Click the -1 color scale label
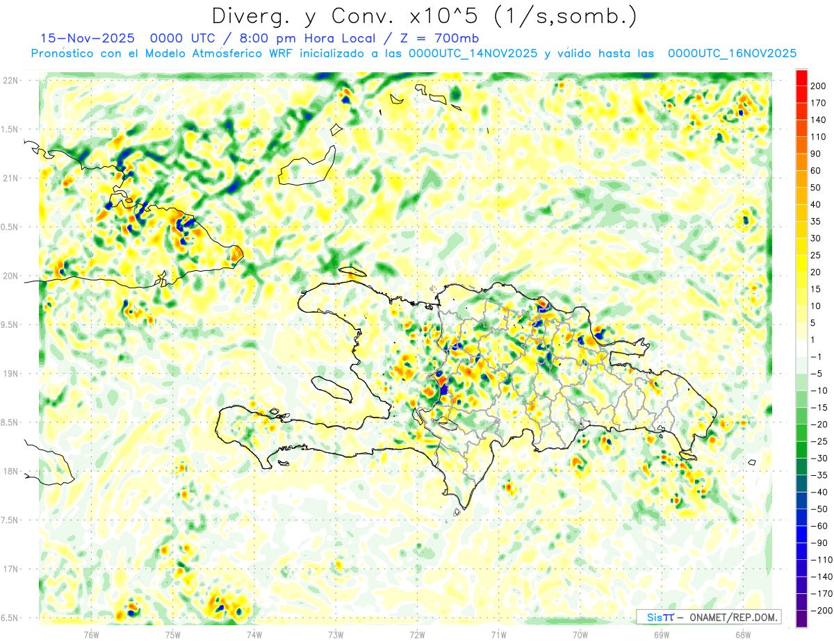834x644 pixels. pyautogui.click(x=816, y=357)
